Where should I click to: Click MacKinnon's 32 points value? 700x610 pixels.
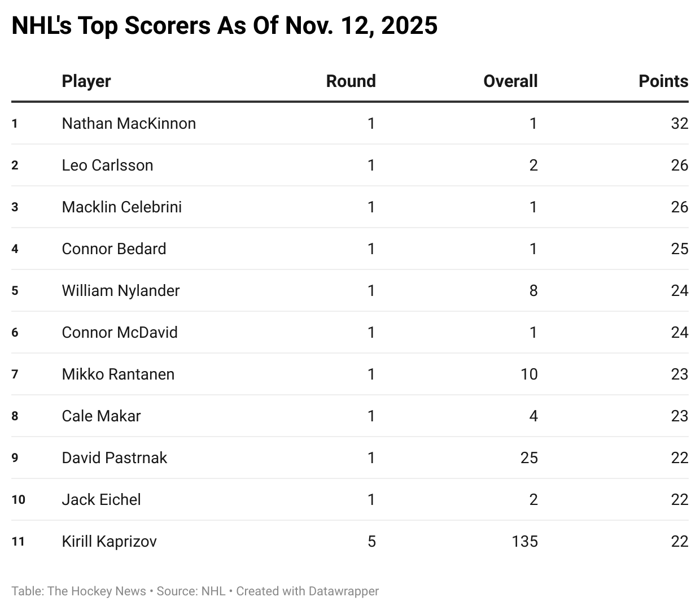(679, 124)
